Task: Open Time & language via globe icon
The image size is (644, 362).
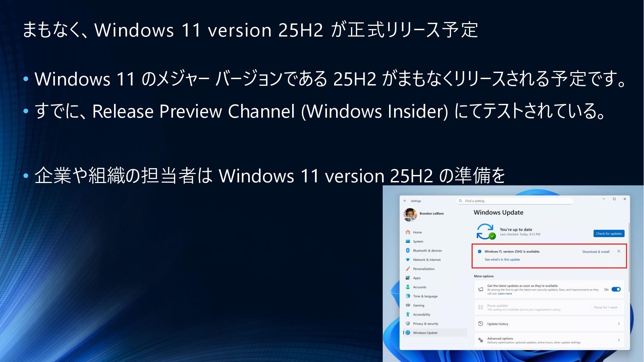Action: (x=408, y=296)
